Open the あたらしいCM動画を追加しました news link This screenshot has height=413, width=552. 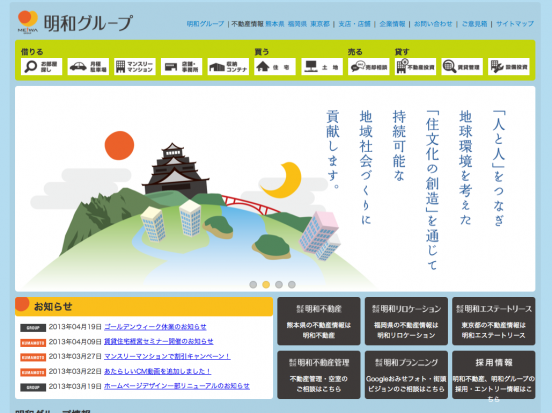pyautogui.click(x=158, y=371)
